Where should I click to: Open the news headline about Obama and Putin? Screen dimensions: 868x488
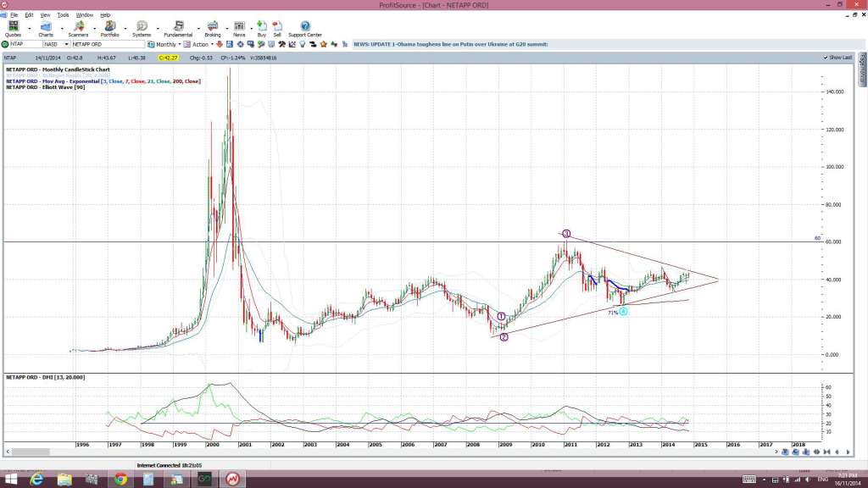[451, 44]
